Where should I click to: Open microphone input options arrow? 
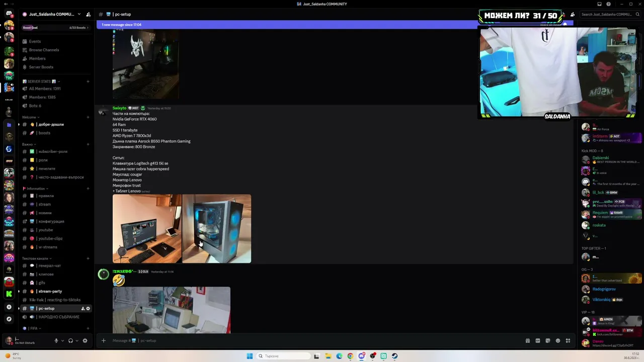pos(62,340)
